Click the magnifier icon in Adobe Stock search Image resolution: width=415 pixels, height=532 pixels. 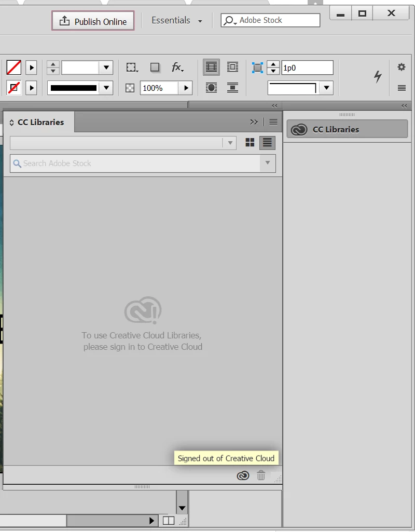(229, 21)
